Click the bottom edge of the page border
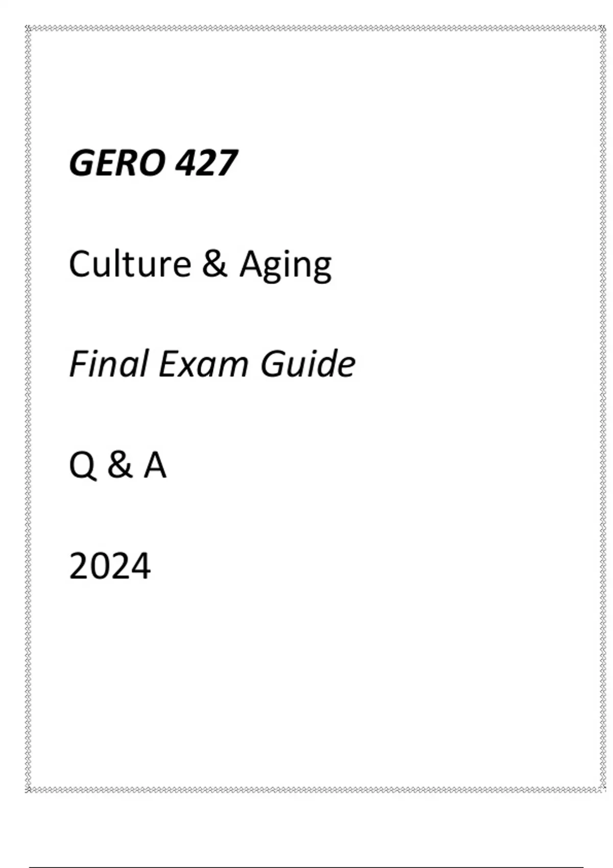The height and width of the screenshot is (868, 613). pyautogui.click(x=306, y=789)
